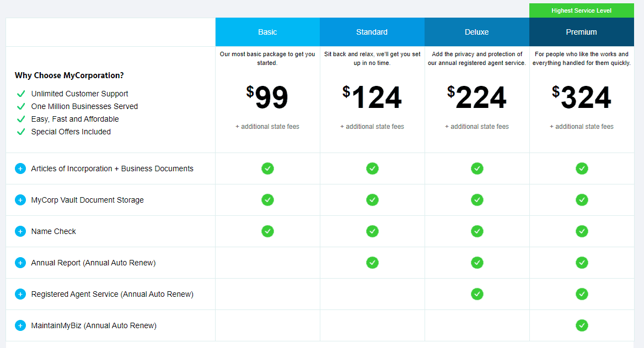Click MaintainMyBiz checkmark under Premium
The width and height of the screenshot is (644, 348).
pos(582,325)
